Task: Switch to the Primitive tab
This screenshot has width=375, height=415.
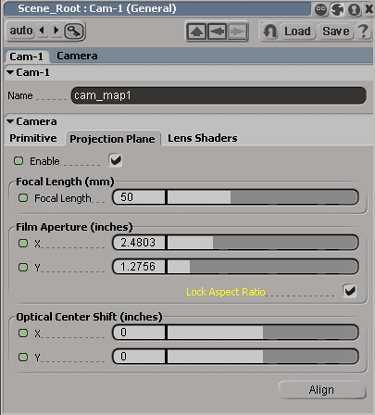Action: [x=33, y=138]
